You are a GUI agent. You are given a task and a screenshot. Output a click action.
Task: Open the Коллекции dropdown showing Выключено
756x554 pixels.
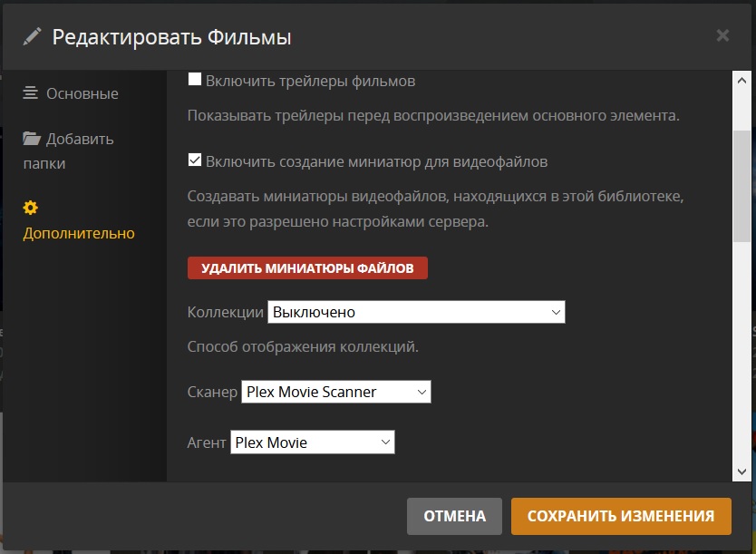coord(416,312)
